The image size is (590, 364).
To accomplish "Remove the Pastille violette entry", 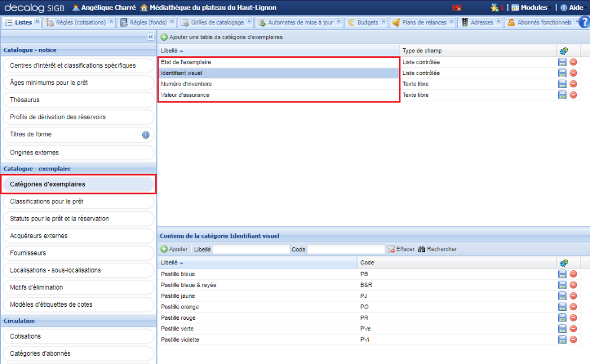I will pos(573,340).
